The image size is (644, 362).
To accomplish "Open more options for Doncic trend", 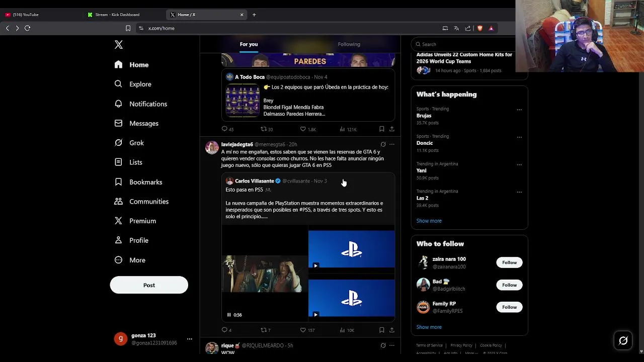I will tap(519, 137).
